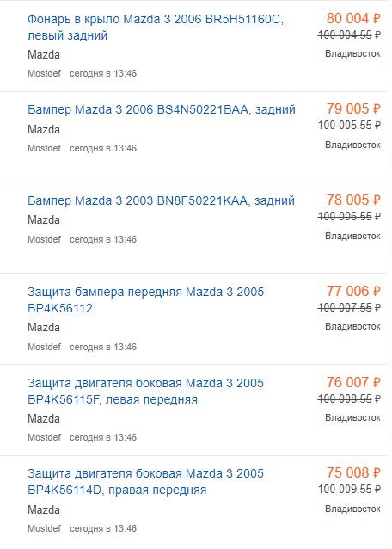Click the 75 008 ₽ price
This screenshot has width=392, height=549.
353,472
